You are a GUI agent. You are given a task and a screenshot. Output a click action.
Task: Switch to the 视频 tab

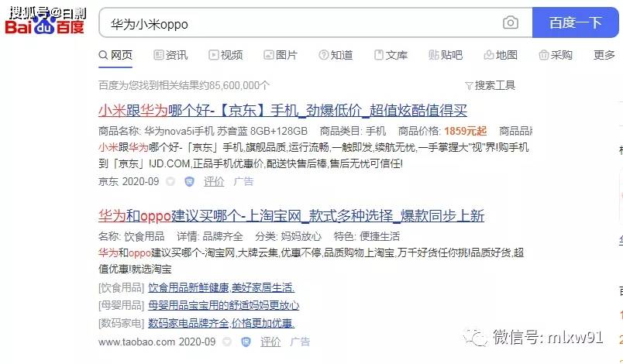coord(225,55)
